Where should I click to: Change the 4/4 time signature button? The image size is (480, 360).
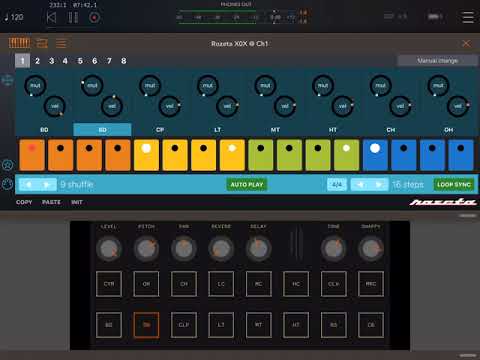337,184
